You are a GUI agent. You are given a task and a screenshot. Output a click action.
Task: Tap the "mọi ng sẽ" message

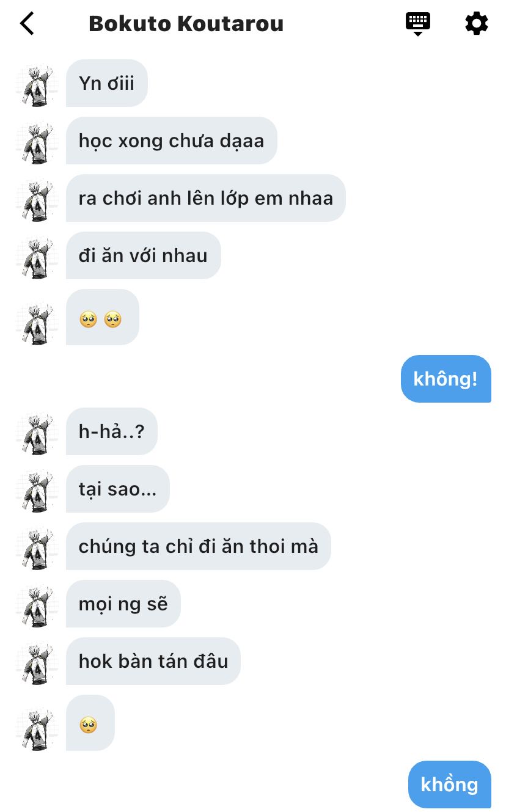pos(123,604)
